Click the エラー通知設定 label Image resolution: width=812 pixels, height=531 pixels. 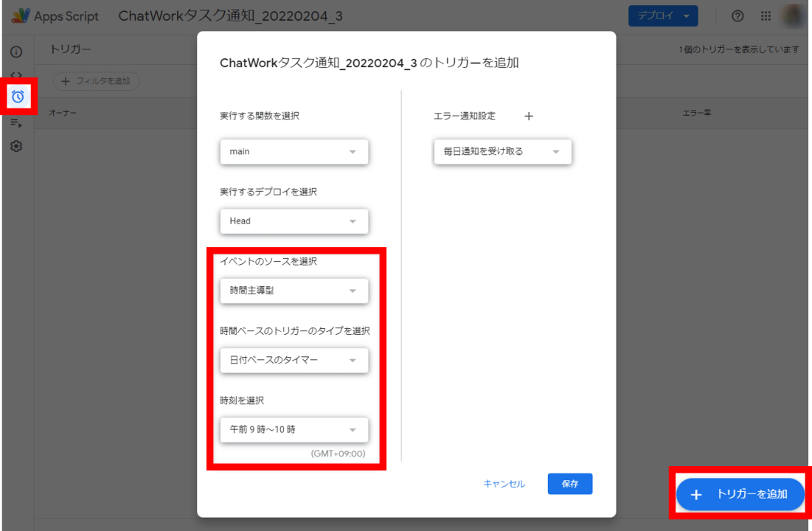(465, 116)
